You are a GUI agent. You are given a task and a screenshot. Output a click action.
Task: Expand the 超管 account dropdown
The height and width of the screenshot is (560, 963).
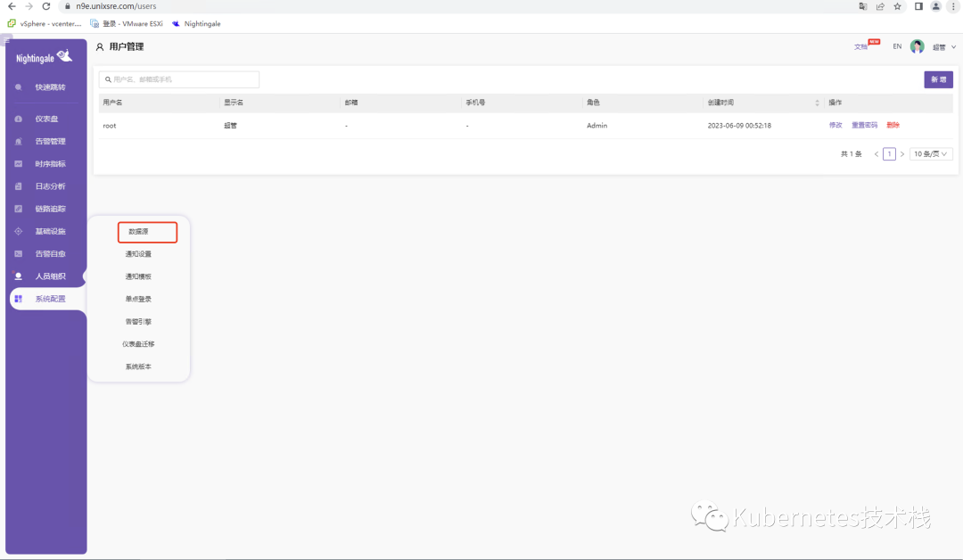click(x=944, y=47)
